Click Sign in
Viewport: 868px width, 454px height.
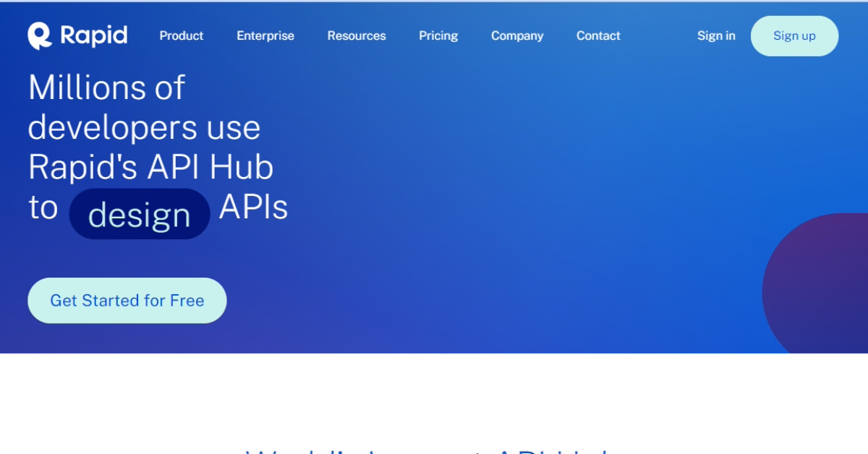715,35
